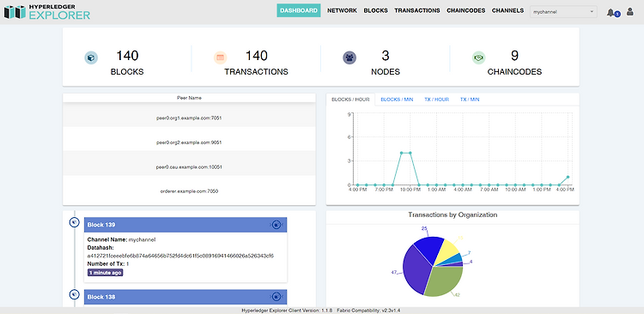
Task: Click Block 139 header link icon
Action: 276,225
